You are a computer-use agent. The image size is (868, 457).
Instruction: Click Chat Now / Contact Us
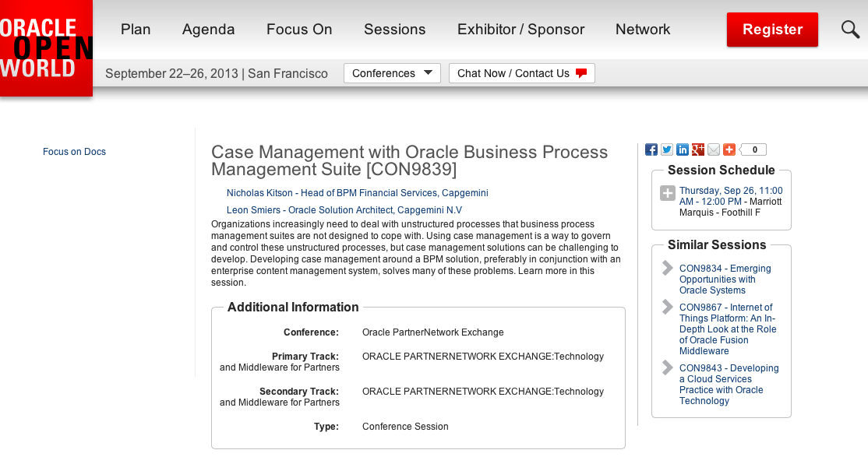[521, 73]
